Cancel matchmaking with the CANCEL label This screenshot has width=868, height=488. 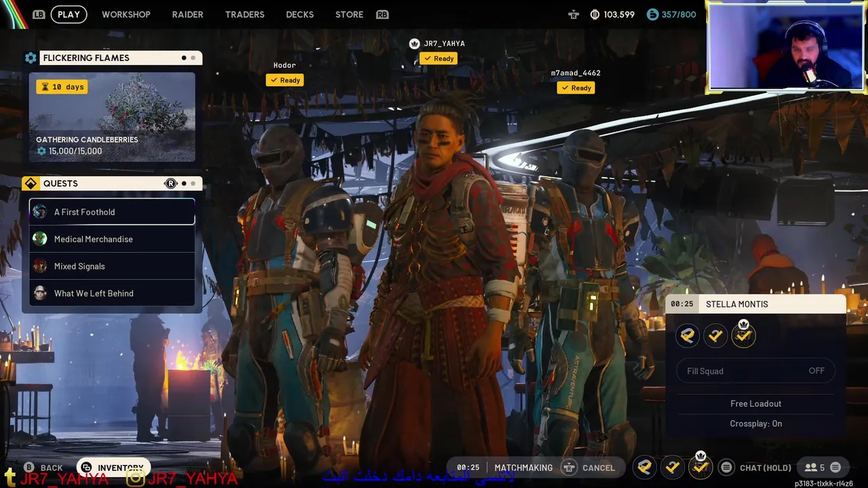(599, 468)
